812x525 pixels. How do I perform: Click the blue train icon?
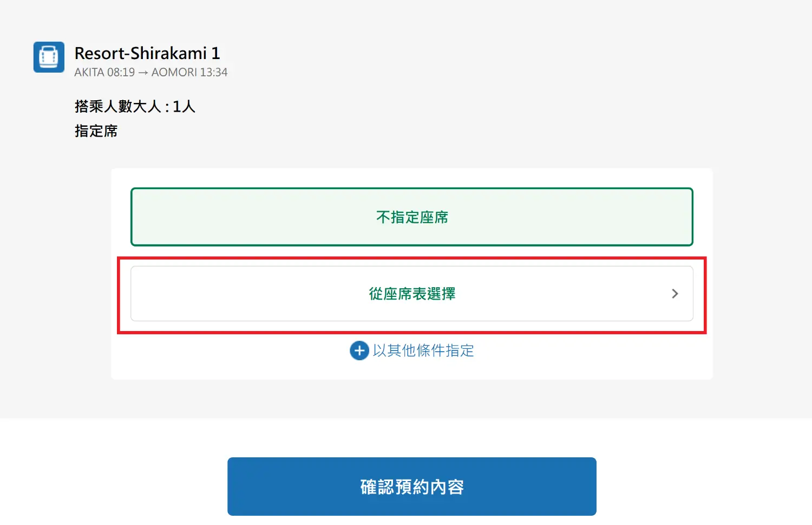click(x=49, y=57)
